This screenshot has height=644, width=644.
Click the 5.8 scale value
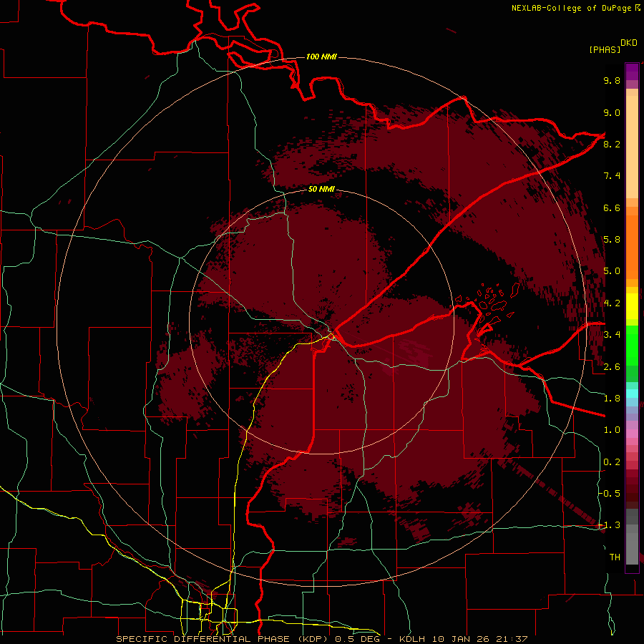[612, 240]
